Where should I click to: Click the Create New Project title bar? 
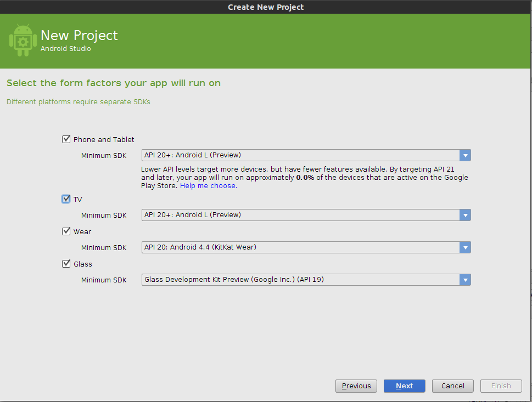[266, 7]
